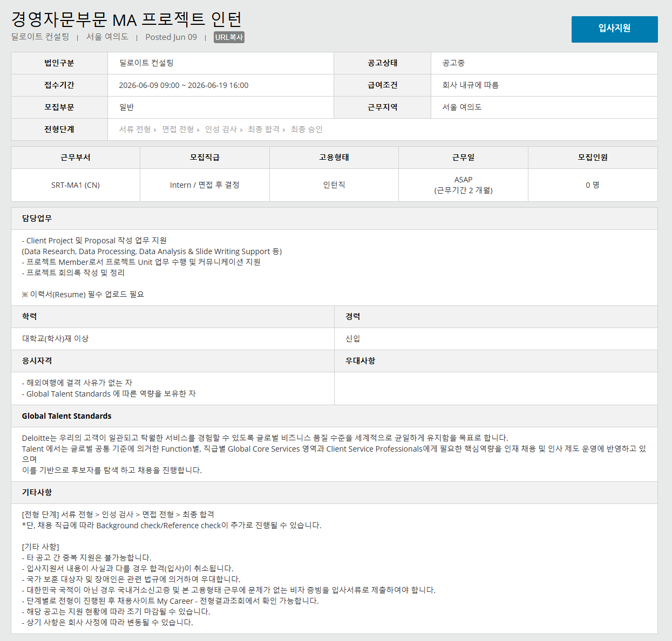Click the Data Research, Data Processing line
672x641 pixels.
tap(152, 251)
